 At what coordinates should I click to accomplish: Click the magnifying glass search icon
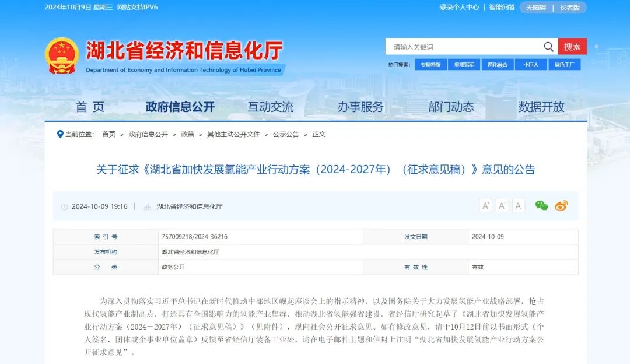(x=548, y=47)
